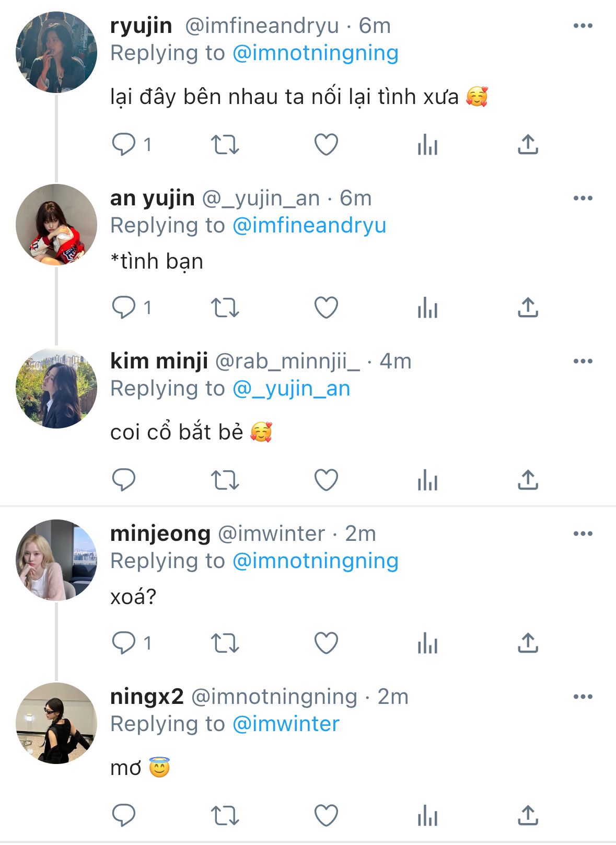Viewport: 616px width, 845px height.
Task: Reply to ryujin's tweet
Action: coord(124,145)
